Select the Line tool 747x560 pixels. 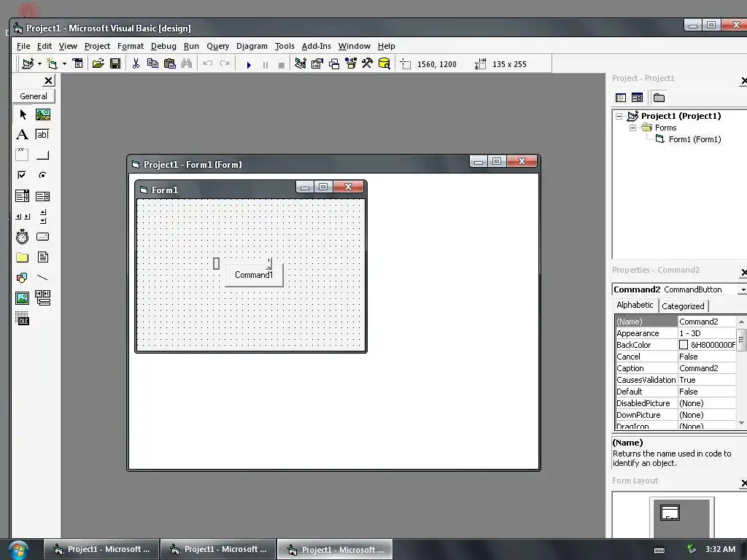click(43, 278)
